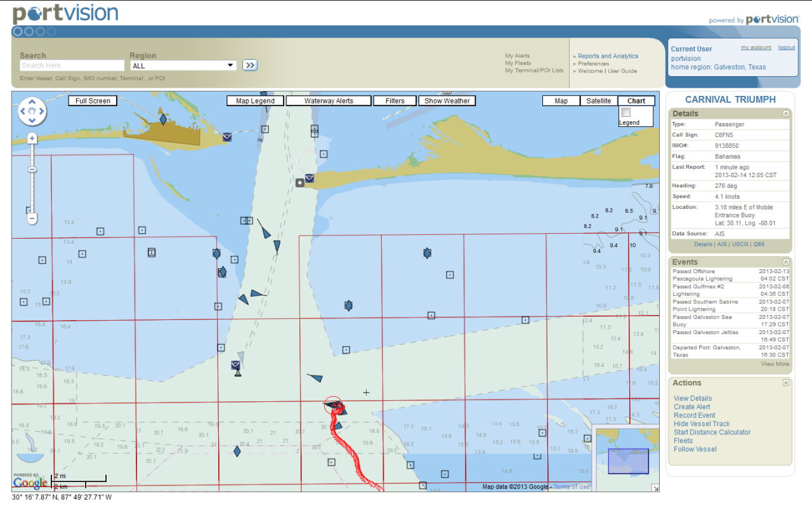Click the Reports and Analytics link
Viewport: 812px width, 508px height.
click(608, 56)
